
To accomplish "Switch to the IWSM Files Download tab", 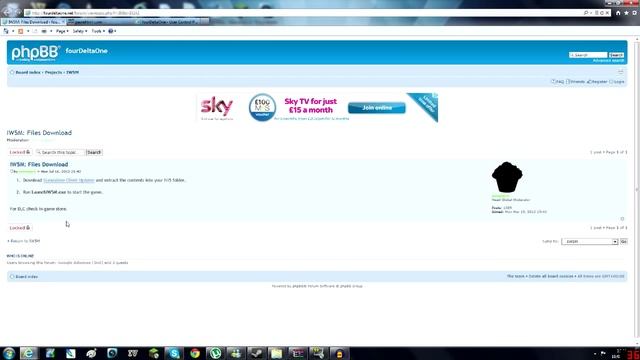I will click(32, 22).
